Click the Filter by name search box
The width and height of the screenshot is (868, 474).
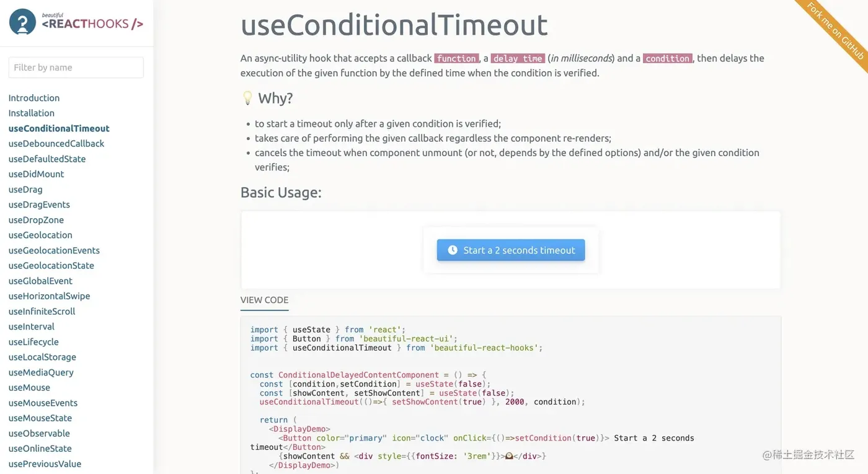(x=76, y=67)
